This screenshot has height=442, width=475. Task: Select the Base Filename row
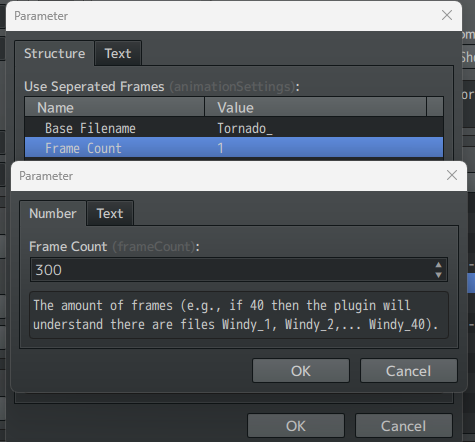click(234, 128)
